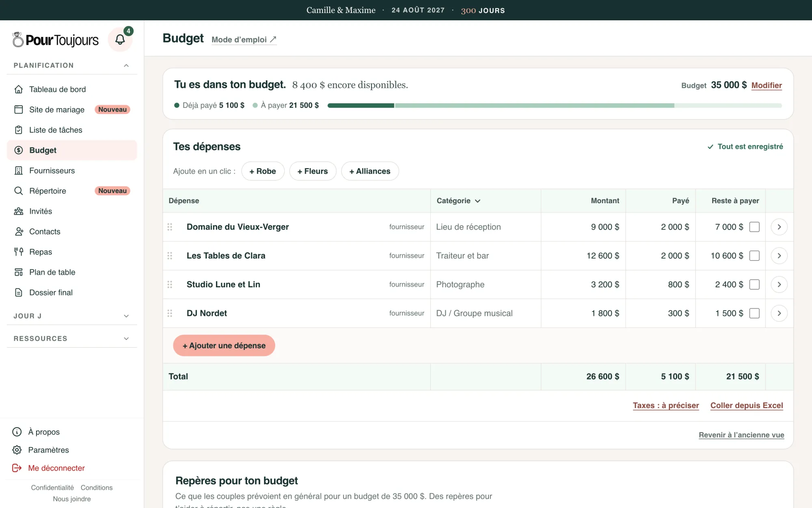812x508 pixels.
Task: Go to Fournisseurs in the sidebar
Action: click(x=72, y=171)
